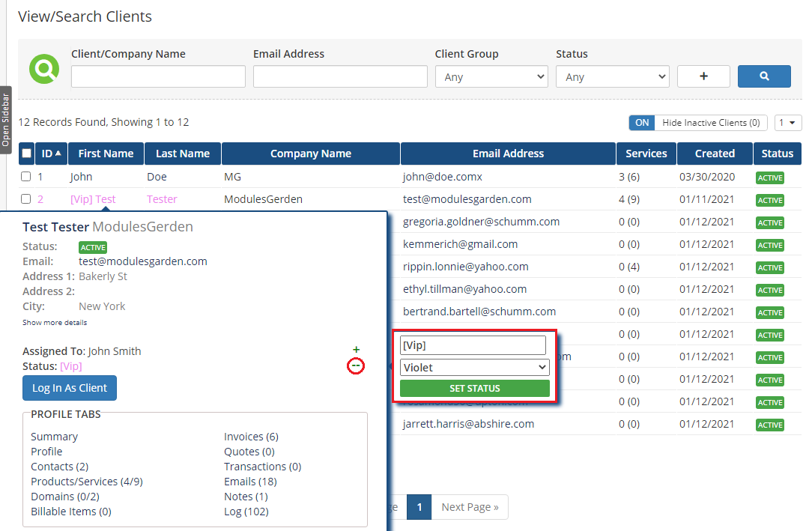The width and height of the screenshot is (812, 531).
Task: Click the Log In As Client button
Action: (70, 388)
